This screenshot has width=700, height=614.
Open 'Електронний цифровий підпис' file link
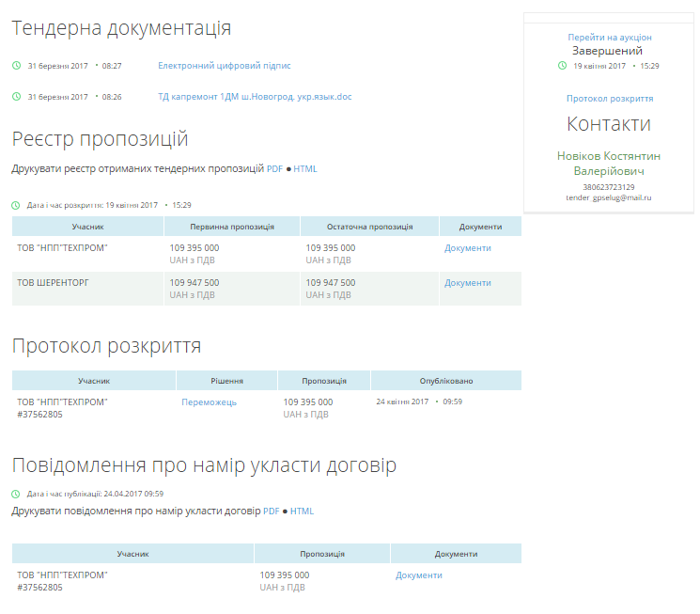tap(224, 66)
